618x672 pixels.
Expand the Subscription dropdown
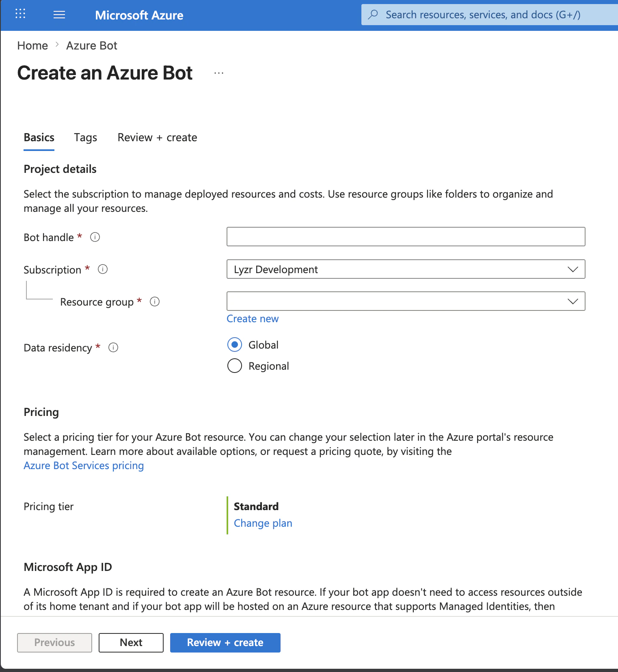(573, 269)
